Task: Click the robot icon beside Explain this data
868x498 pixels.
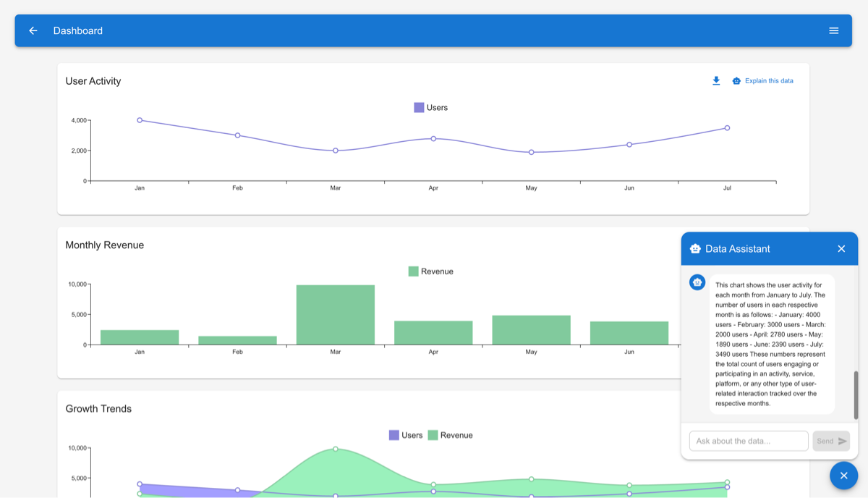Action: tap(736, 81)
